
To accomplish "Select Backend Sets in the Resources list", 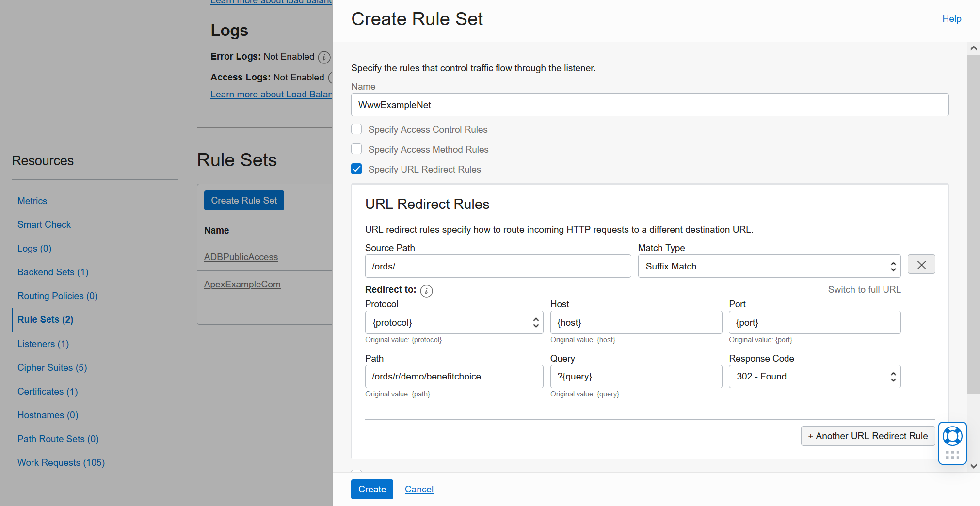I will point(53,272).
